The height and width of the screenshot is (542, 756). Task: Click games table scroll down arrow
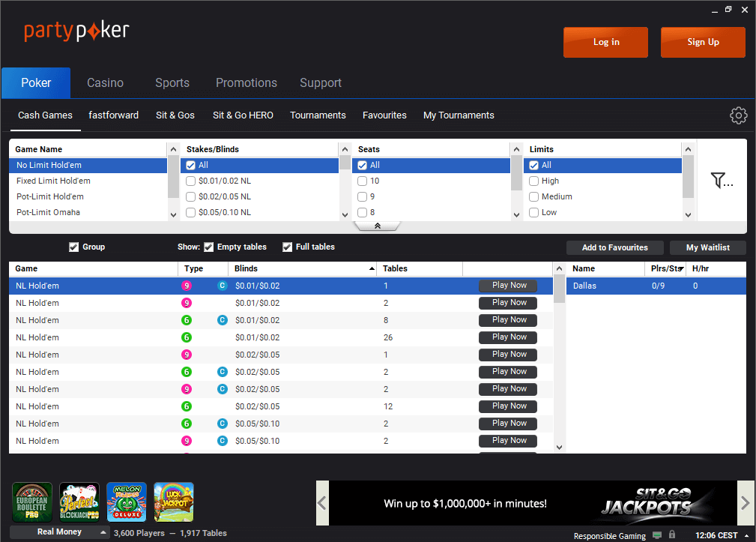559,448
